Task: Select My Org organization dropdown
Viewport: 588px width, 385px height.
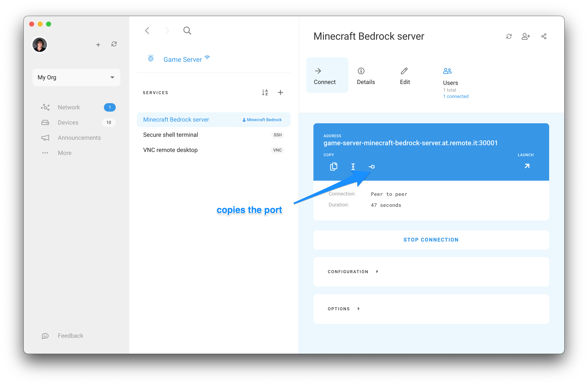Action: (x=76, y=77)
